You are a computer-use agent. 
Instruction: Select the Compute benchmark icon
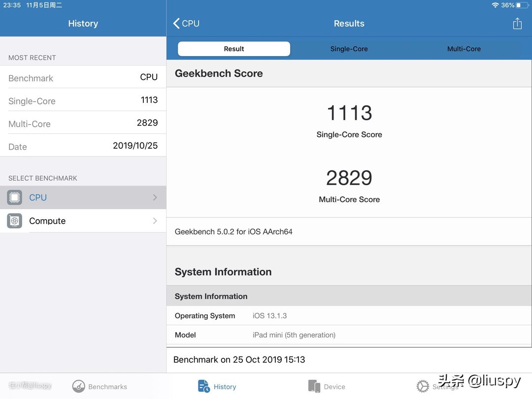point(15,221)
